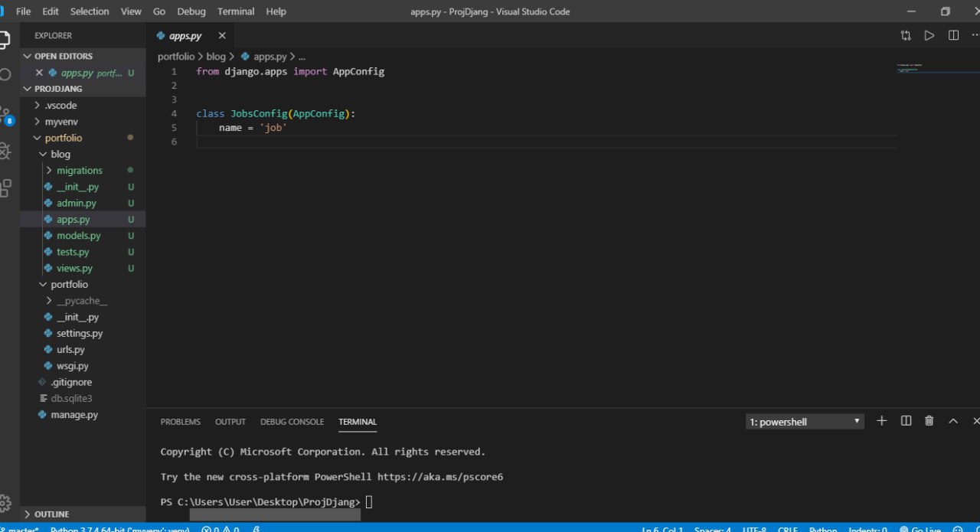Split the terminal panel

[906, 421]
